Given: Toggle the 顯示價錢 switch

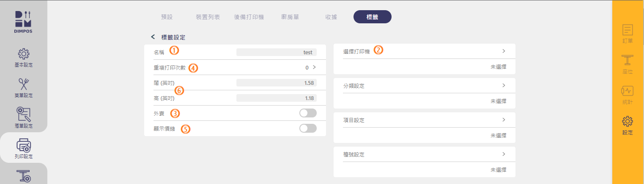Looking at the screenshot, I should click(x=307, y=128).
